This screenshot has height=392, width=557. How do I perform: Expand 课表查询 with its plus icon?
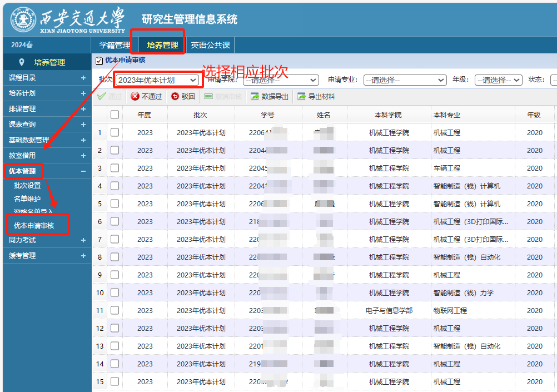click(x=83, y=125)
